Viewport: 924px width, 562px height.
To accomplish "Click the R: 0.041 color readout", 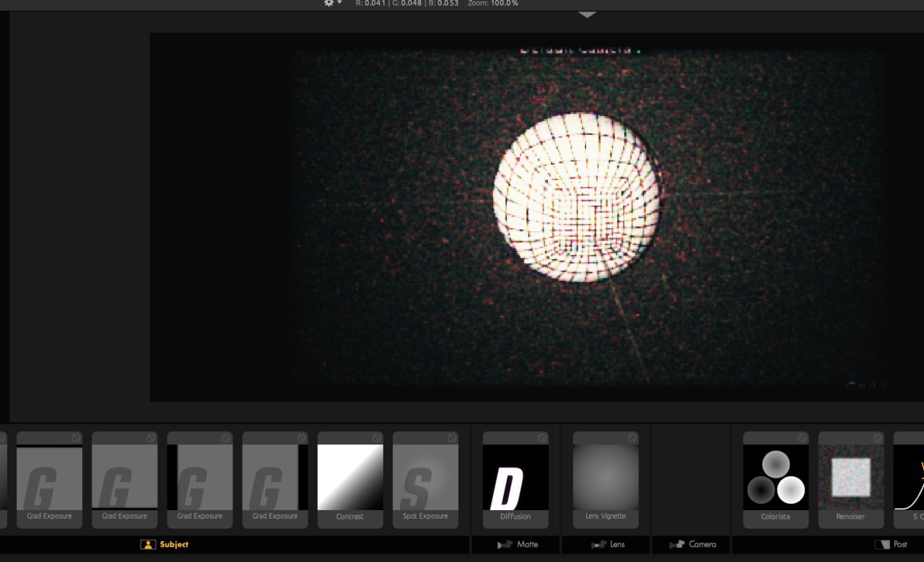I will [x=371, y=3].
